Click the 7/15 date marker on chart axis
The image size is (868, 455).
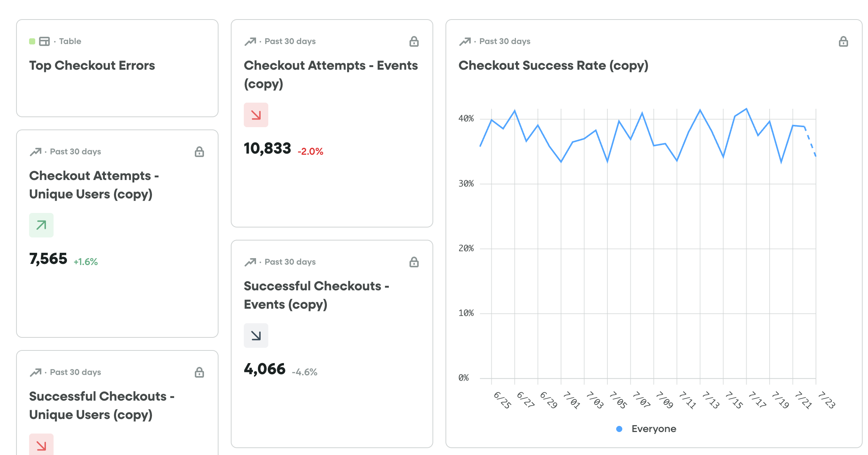(x=734, y=400)
